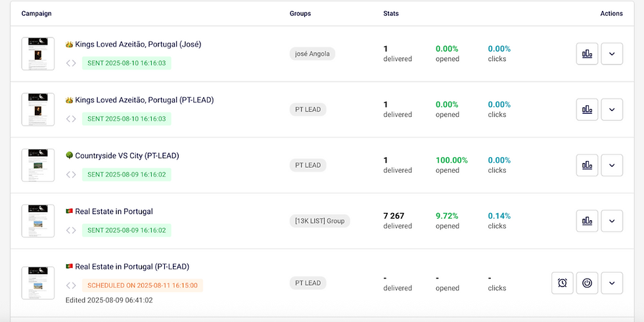Viewport: 644px width, 322px height.
Task: Open email preview thumbnail for Countryside VS City
Action: [x=37, y=165]
